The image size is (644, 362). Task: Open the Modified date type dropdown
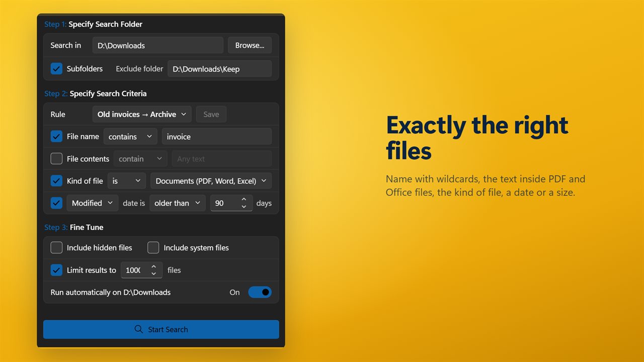pyautogui.click(x=93, y=203)
